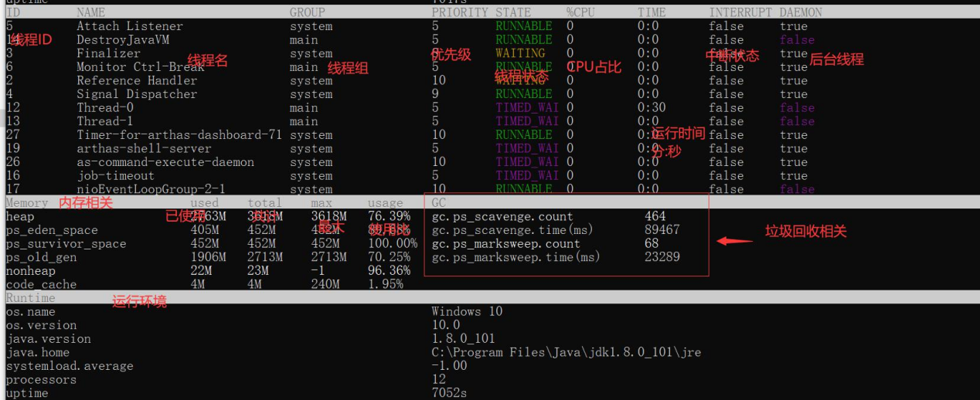980x400 pixels.
Task: Click the Runtime section header
Action: [x=31, y=298]
